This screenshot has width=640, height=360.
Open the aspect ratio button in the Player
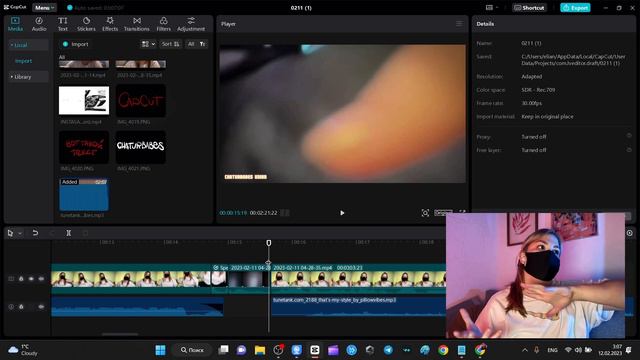443,213
